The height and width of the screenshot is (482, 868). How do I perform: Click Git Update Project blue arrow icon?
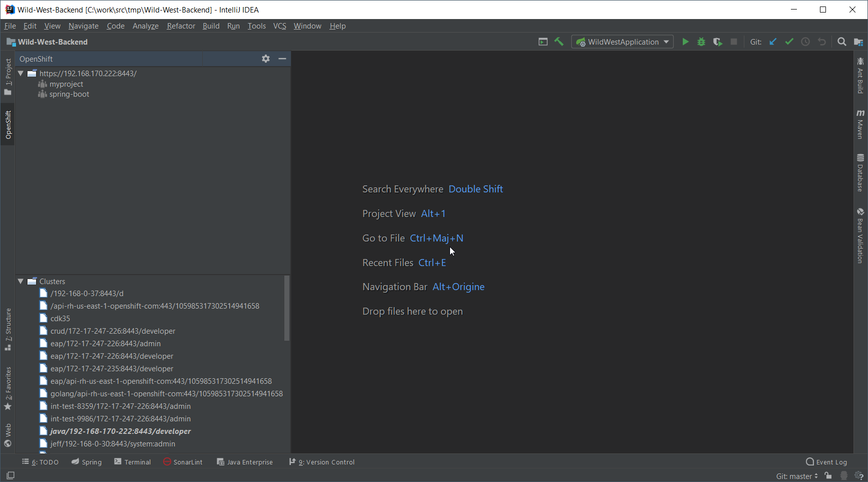coord(773,42)
